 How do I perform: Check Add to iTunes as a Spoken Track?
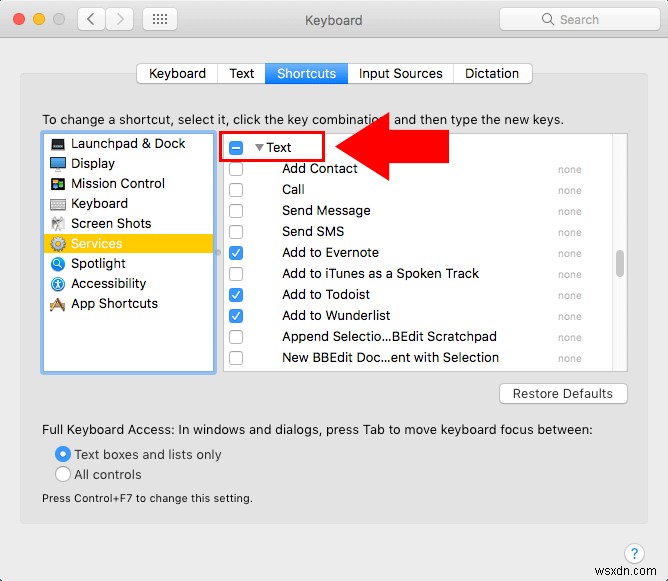click(236, 274)
